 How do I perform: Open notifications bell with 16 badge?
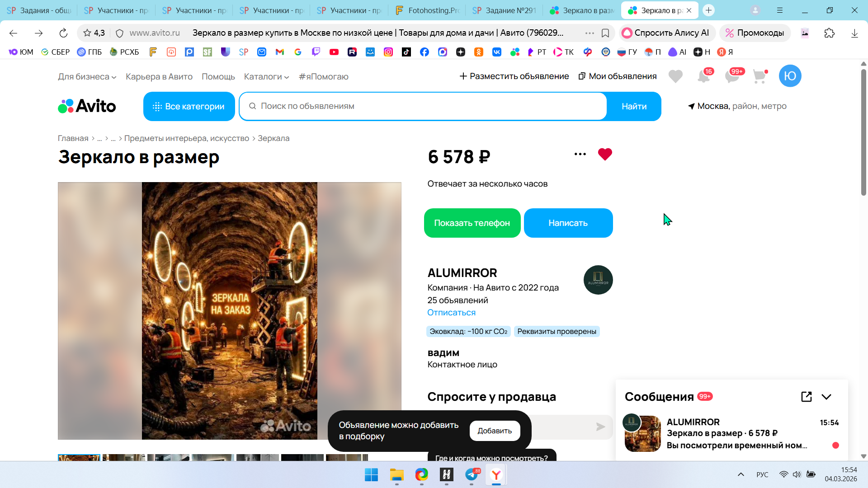tap(703, 76)
